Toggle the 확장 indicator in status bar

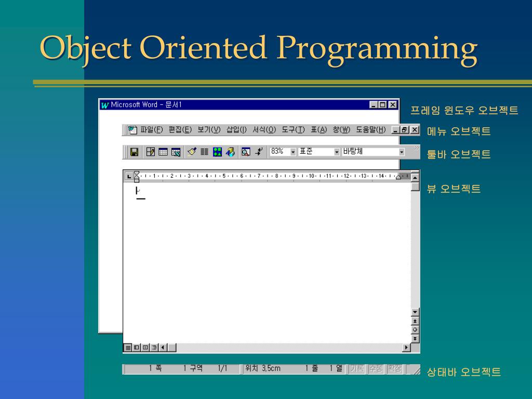coord(395,369)
